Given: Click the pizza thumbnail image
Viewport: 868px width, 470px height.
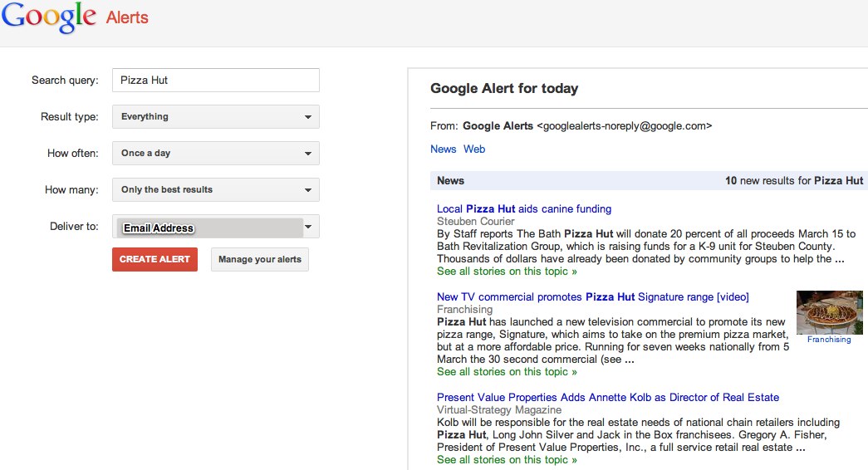Looking at the screenshot, I should pyautogui.click(x=829, y=312).
